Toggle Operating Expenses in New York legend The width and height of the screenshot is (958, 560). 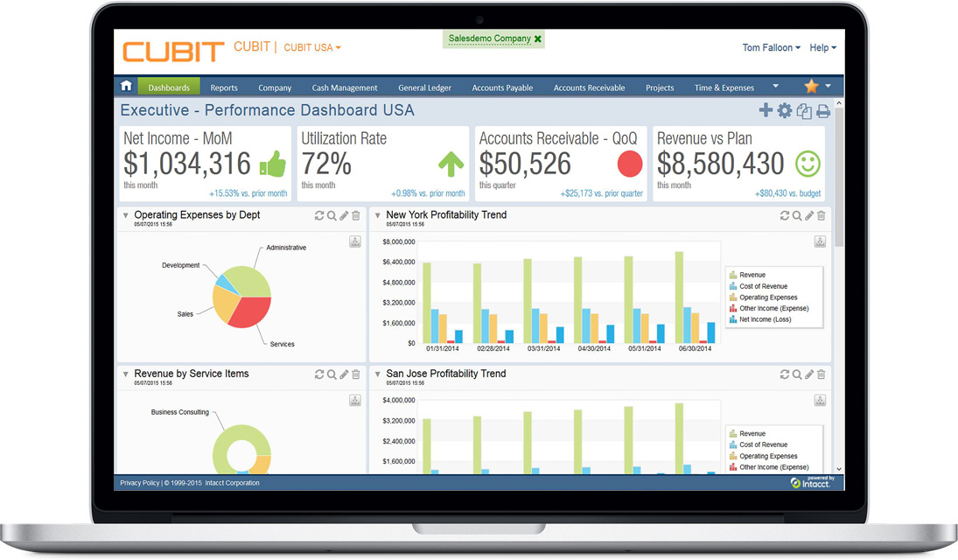763,297
